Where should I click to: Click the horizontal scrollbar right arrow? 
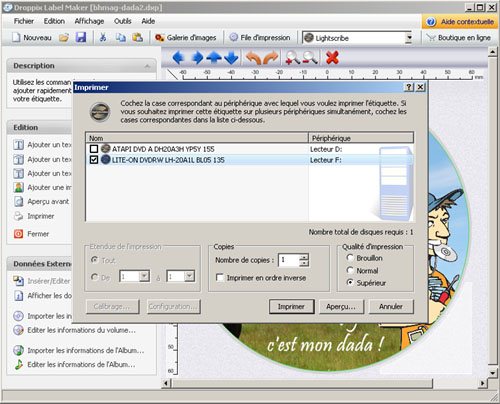coord(482,383)
